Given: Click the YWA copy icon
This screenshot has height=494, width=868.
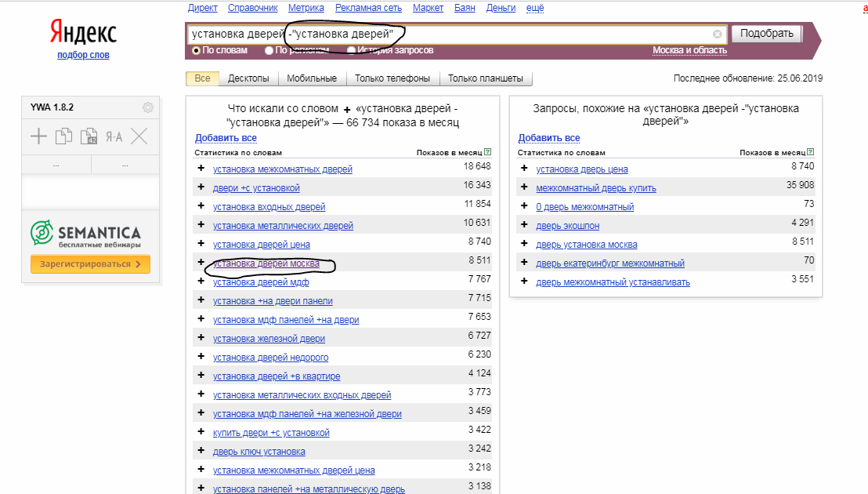Looking at the screenshot, I should tap(63, 136).
